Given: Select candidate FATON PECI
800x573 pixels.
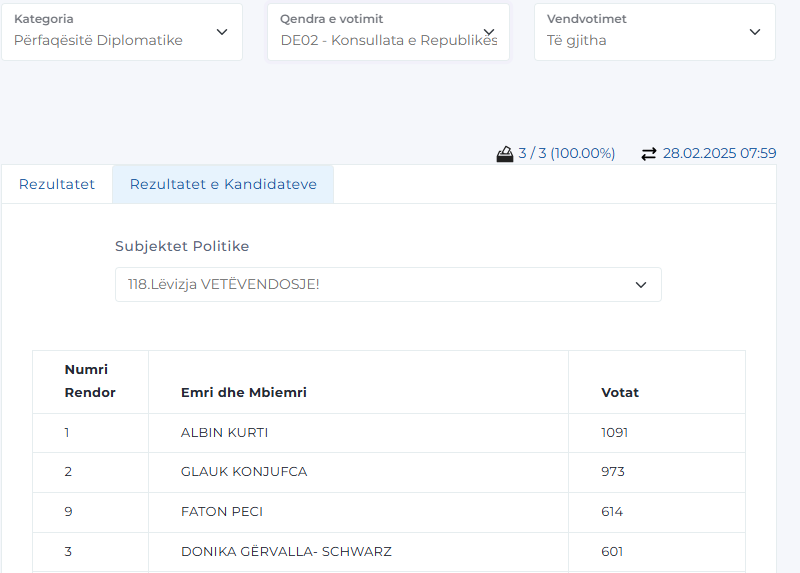Looking at the screenshot, I should click(x=221, y=512).
